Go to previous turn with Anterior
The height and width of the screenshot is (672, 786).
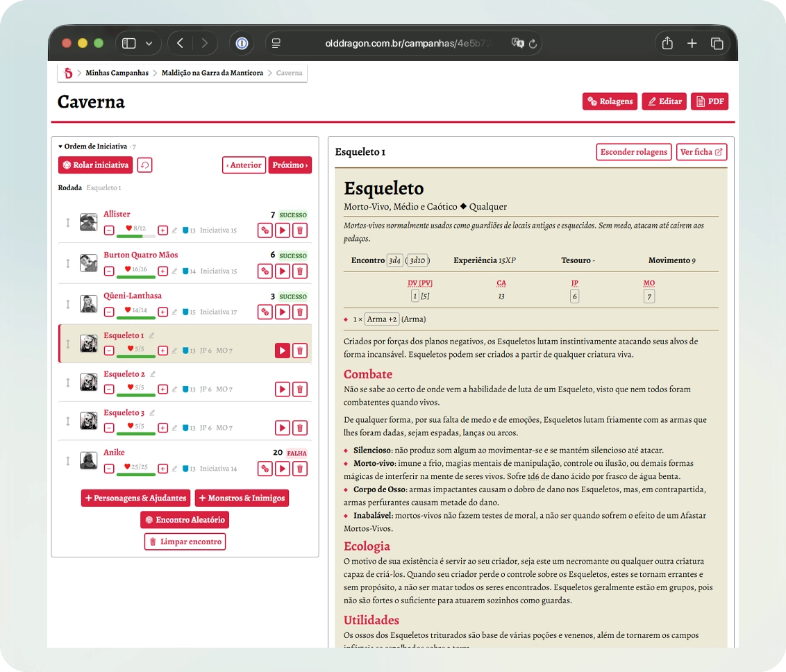[244, 165]
